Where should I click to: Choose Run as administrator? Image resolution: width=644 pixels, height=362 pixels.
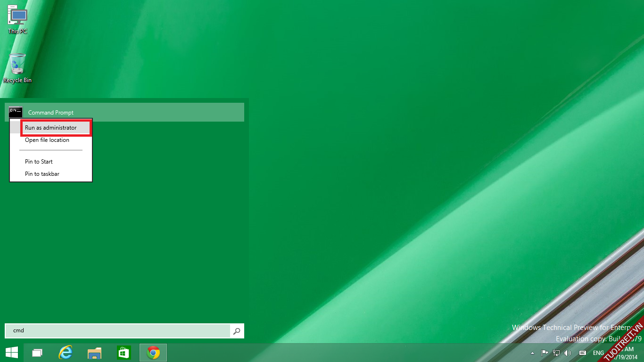tap(51, 128)
